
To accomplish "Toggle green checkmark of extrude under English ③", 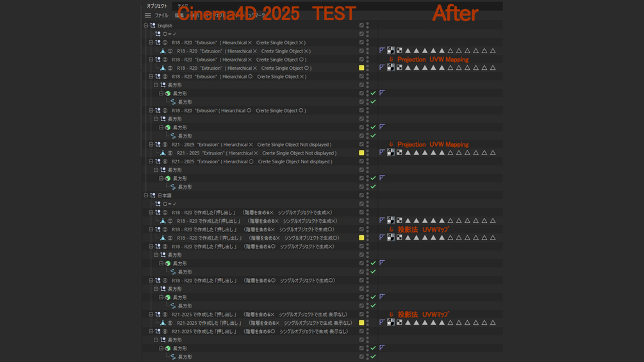I will [374, 93].
